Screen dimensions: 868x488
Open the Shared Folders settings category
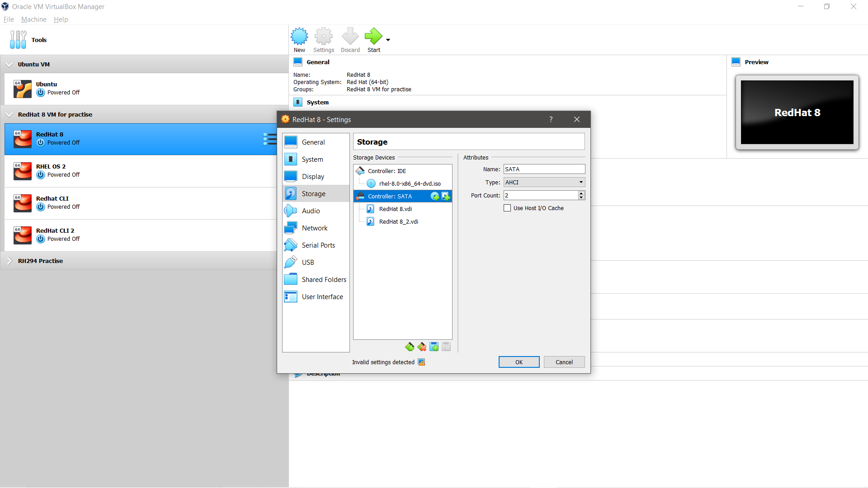[x=316, y=279]
